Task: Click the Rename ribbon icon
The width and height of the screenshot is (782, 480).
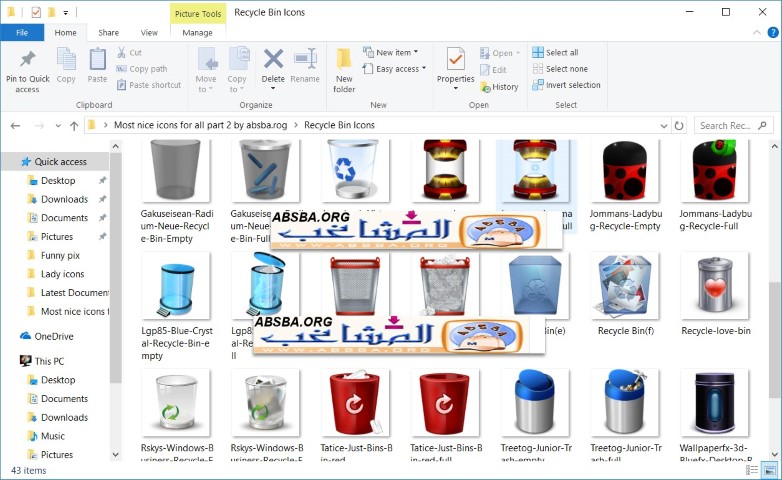Action: click(305, 59)
